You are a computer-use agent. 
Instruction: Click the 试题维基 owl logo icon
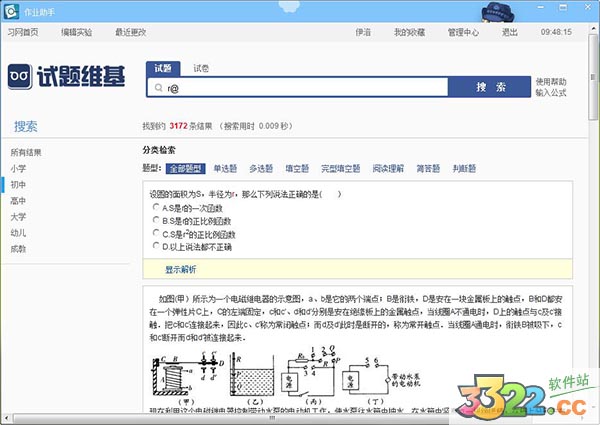[x=20, y=77]
